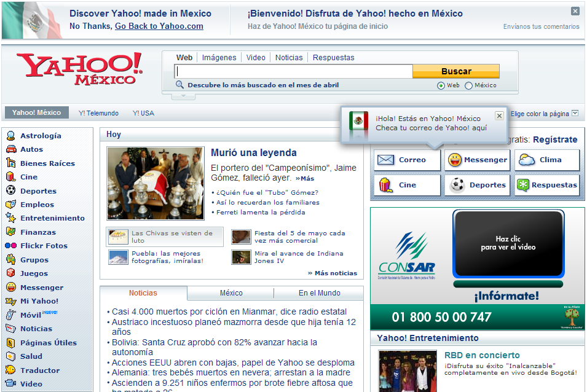The image size is (587, 392).
Task: Click the Go Back to Yahoo.com link
Action: [159, 26]
